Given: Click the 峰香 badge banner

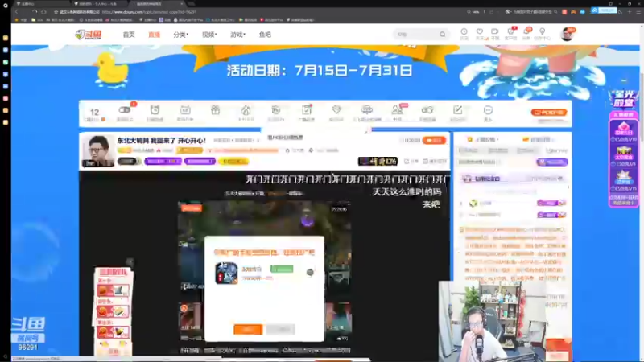Looking at the screenshot, I should [x=378, y=162].
